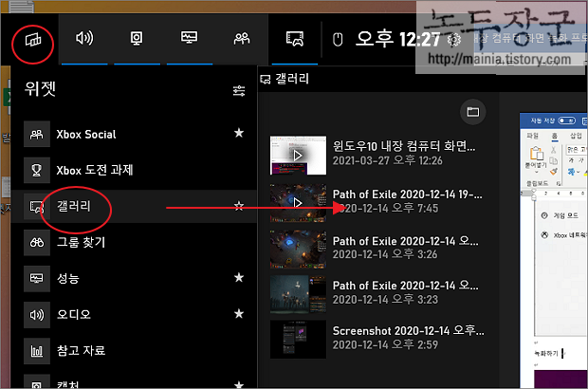The image size is (588, 389).
Task: Click the chart icon beside 참고 자료
Action: (x=37, y=351)
